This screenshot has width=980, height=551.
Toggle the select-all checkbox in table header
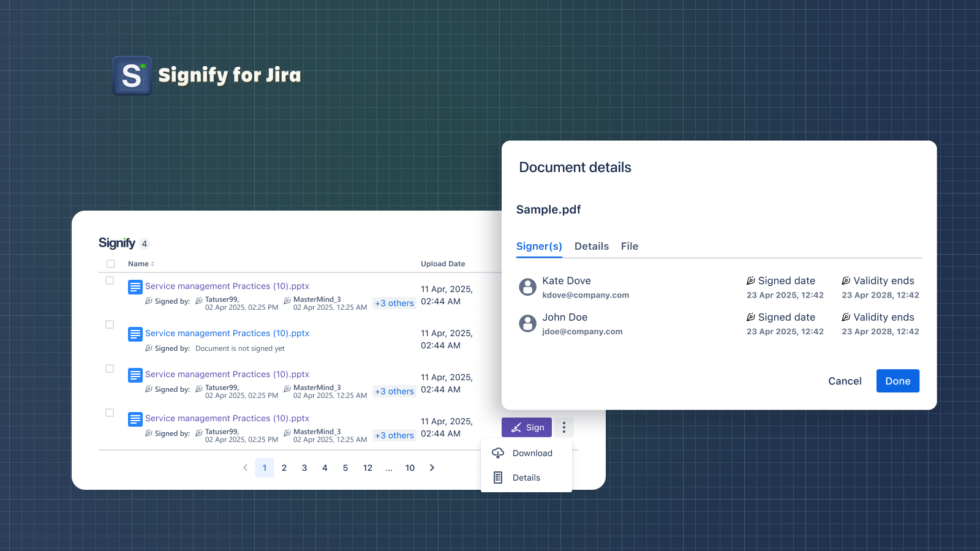[111, 264]
